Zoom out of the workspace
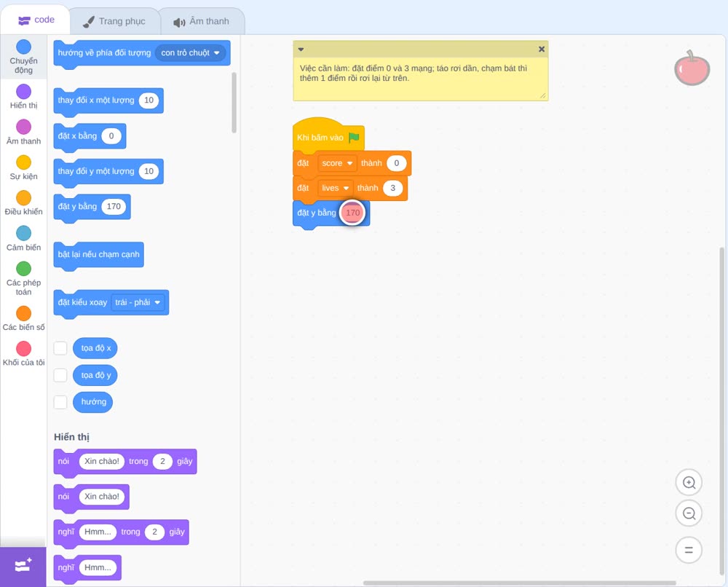Viewport: 728px width, 587px height. [689, 513]
